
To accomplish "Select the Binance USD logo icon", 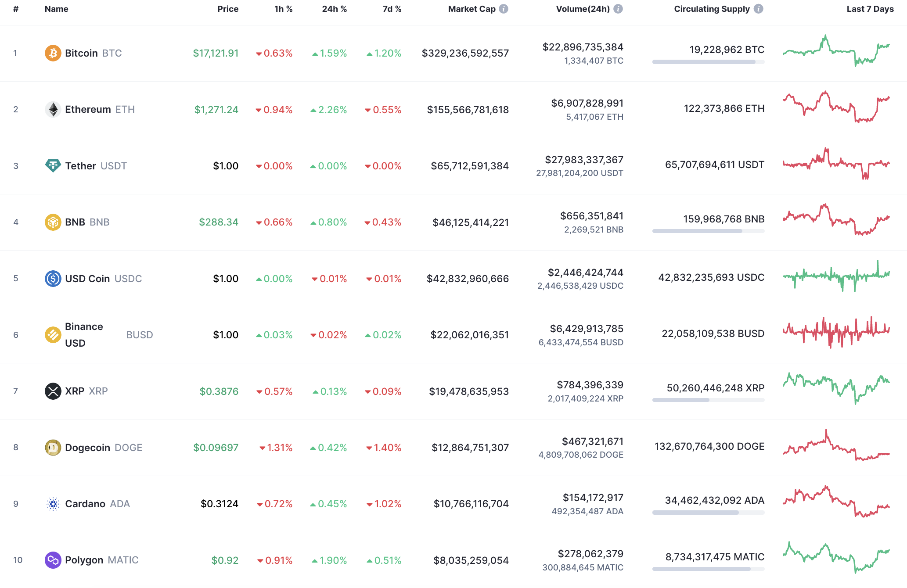I will 53,334.
